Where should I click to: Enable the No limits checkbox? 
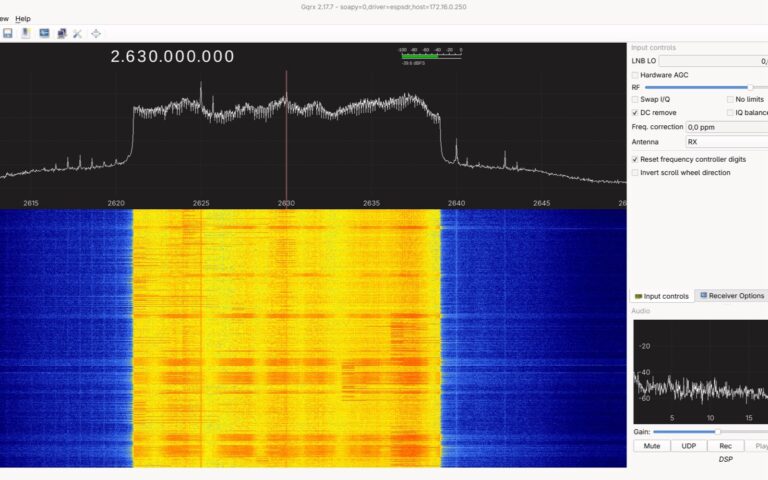(730, 99)
